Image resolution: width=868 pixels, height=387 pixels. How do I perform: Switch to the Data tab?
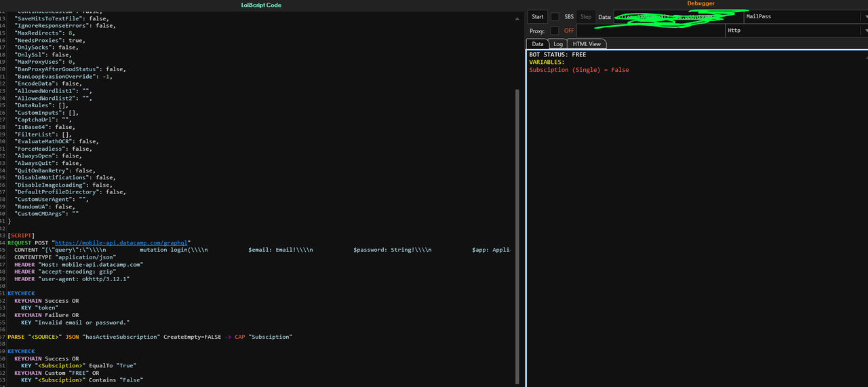[x=537, y=44]
